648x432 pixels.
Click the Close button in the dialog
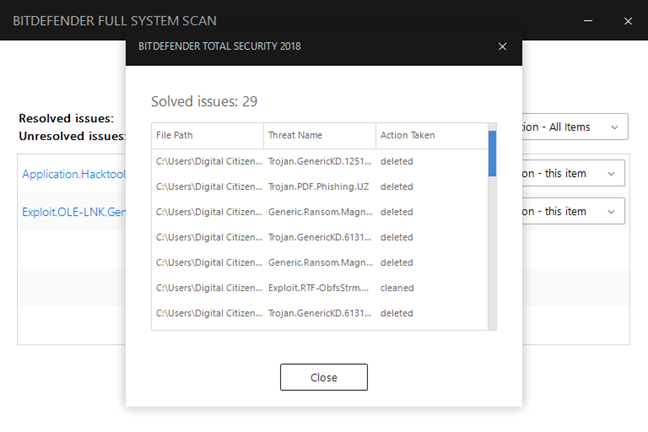(x=324, y=377)
